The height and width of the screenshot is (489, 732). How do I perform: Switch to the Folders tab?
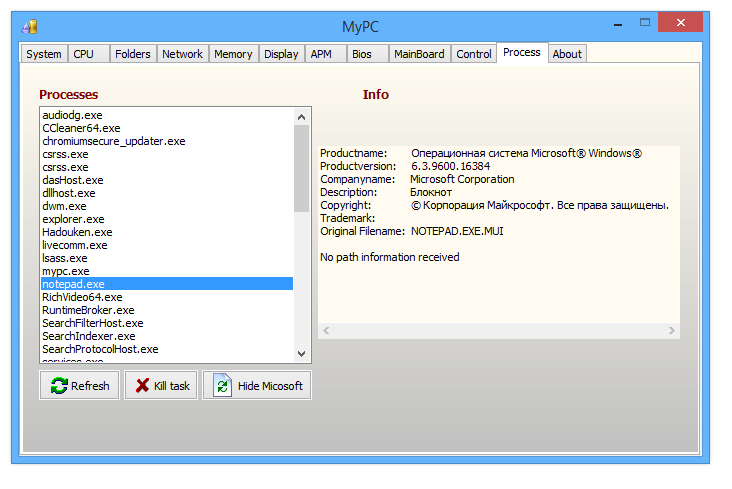click(x=133, y=54)
